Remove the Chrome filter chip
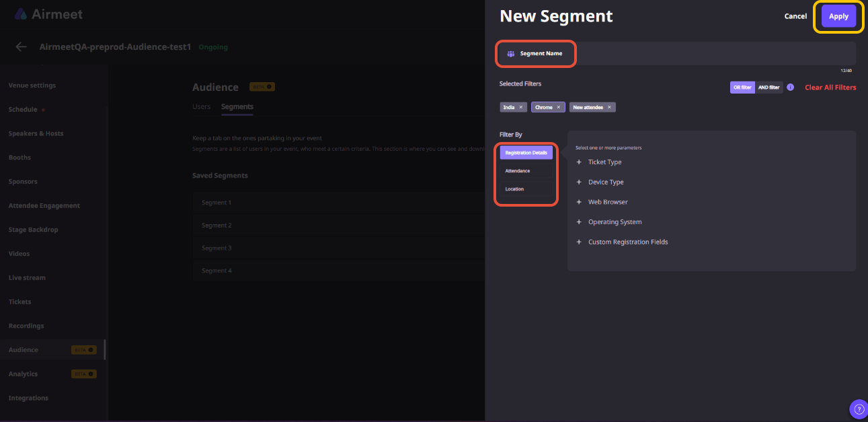The width and height of the screenshot is (868, 422). (558, 107)
